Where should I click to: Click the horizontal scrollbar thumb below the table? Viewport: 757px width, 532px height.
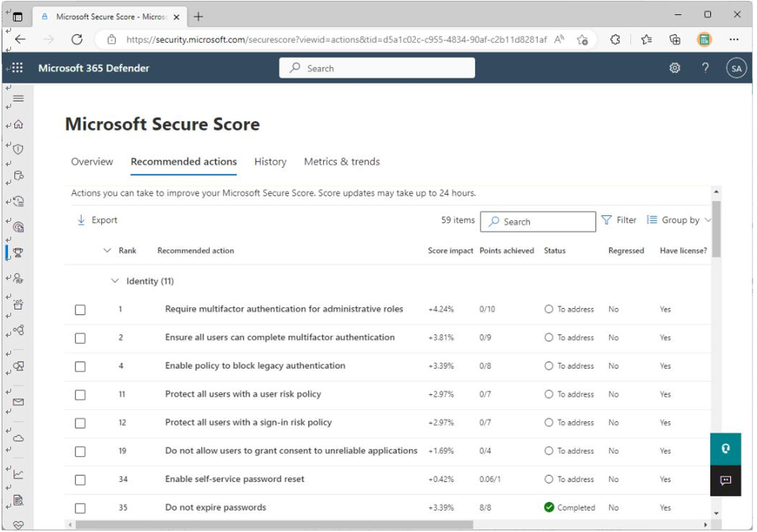coord(274,525)
